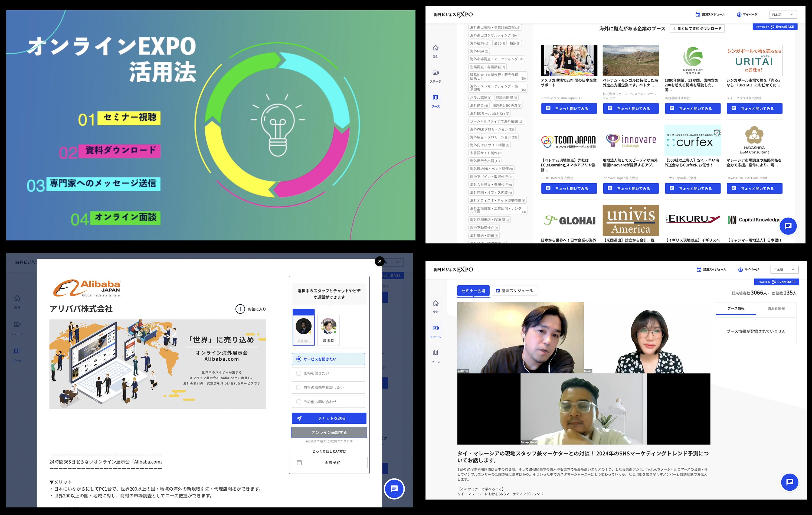Click 海外ビジネスEXPO logo on seminar stage page
The height and width of the screenshot is (515, 812).
point(453,269)
